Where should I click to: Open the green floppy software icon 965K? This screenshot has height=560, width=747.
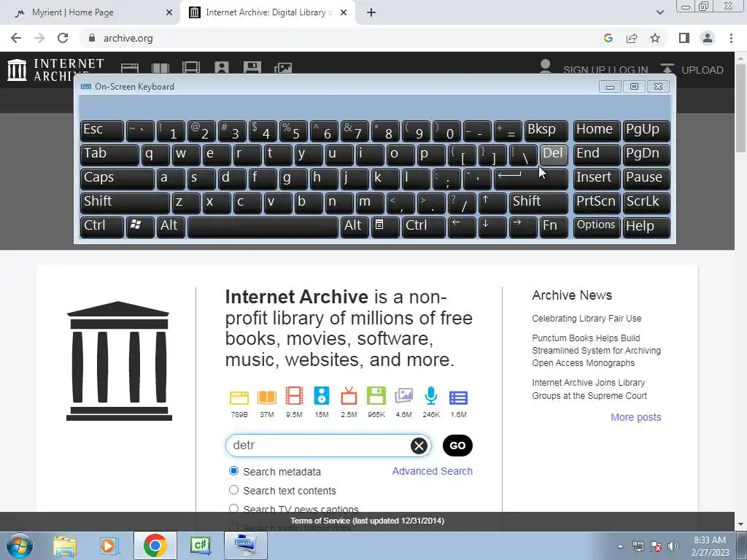(376, 396)
